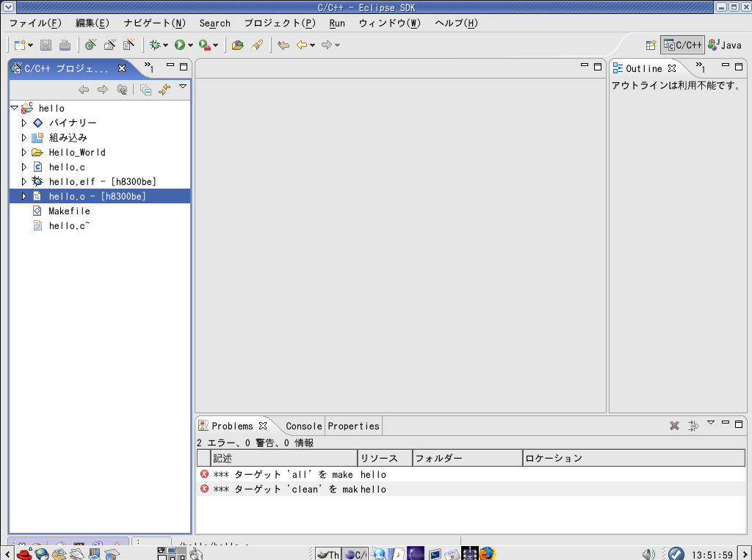
Task: Click the External Tools run icon
Action: pyautogui.click(x=205, y=45)
